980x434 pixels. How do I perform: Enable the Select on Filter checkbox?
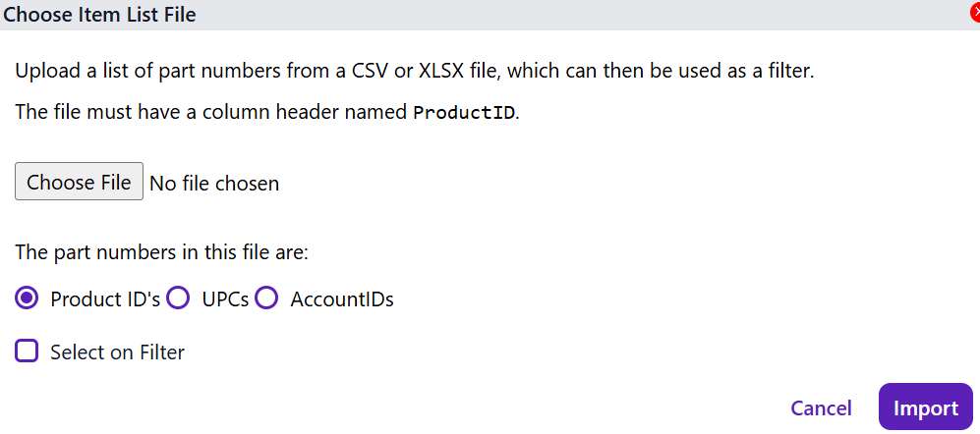click(x=28, y=352)
